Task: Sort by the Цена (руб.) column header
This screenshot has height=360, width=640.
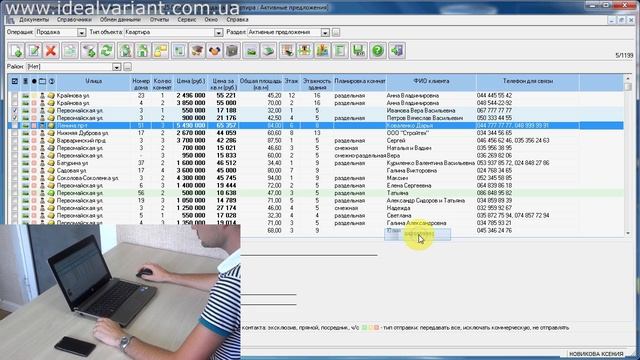Action: click(191, 83)
